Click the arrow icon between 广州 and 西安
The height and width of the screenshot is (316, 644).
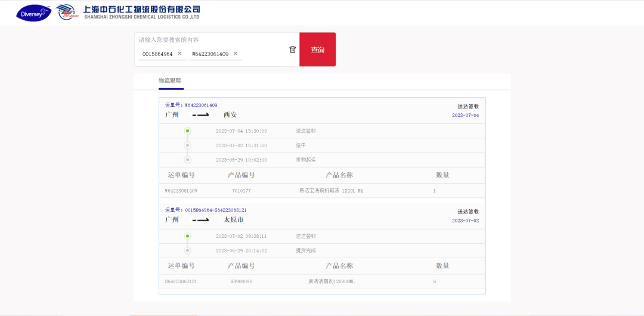pos(200,114)
